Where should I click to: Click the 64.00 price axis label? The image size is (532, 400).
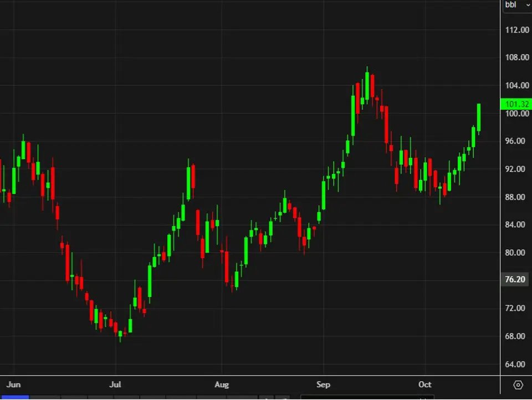pyautogui.click(x=515, y=365)
